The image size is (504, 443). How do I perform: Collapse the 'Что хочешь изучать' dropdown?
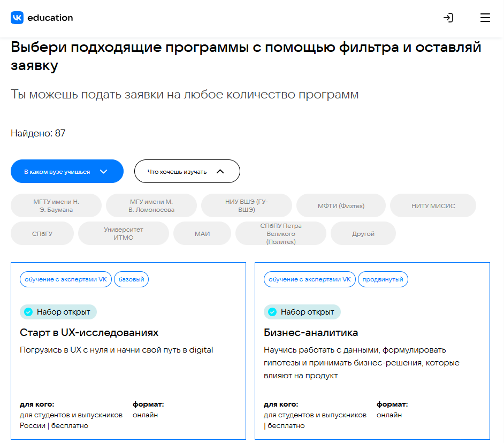[187, 172]
